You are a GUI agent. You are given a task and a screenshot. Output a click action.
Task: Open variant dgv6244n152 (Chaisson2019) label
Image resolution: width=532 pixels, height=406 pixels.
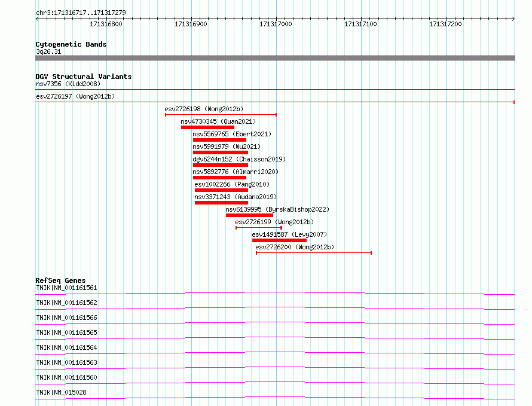coord(239,159)
